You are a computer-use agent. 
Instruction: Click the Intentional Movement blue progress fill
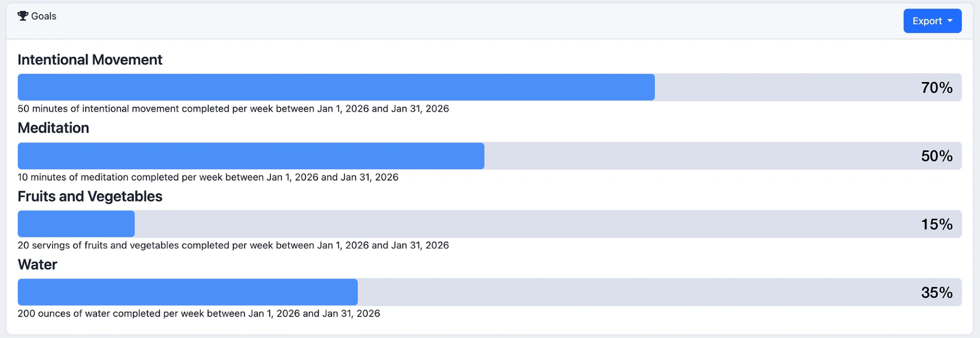coord(336,87)
